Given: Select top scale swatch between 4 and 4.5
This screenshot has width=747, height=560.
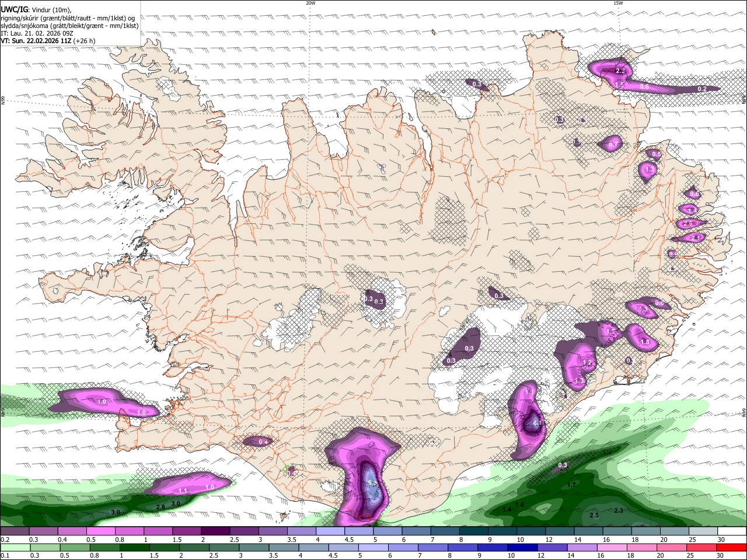Looking at the screenshot, I should 330,531.
